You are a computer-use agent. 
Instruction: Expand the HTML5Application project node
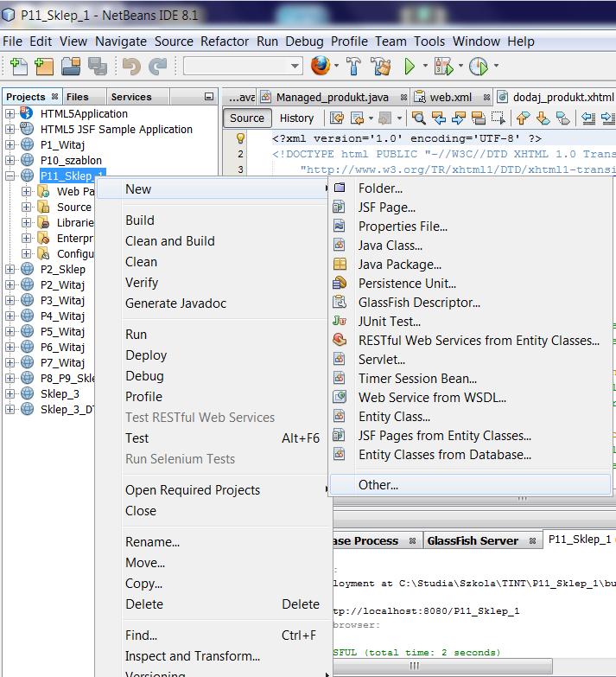coord(10,113)
